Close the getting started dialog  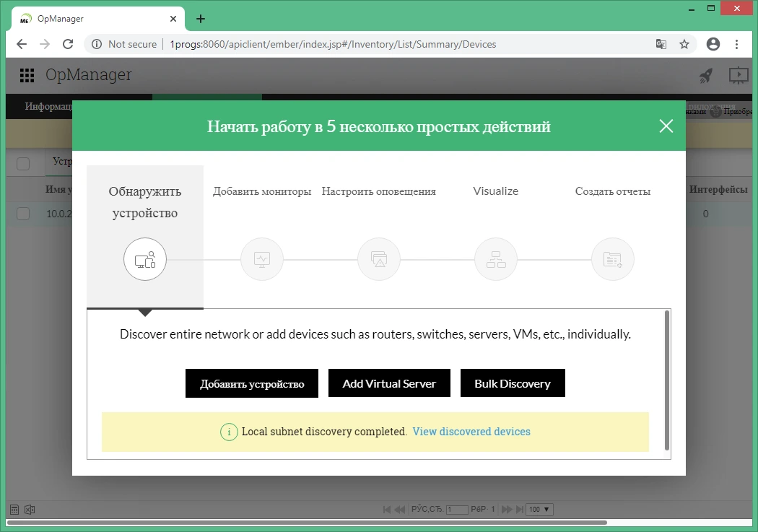[666, 126]
